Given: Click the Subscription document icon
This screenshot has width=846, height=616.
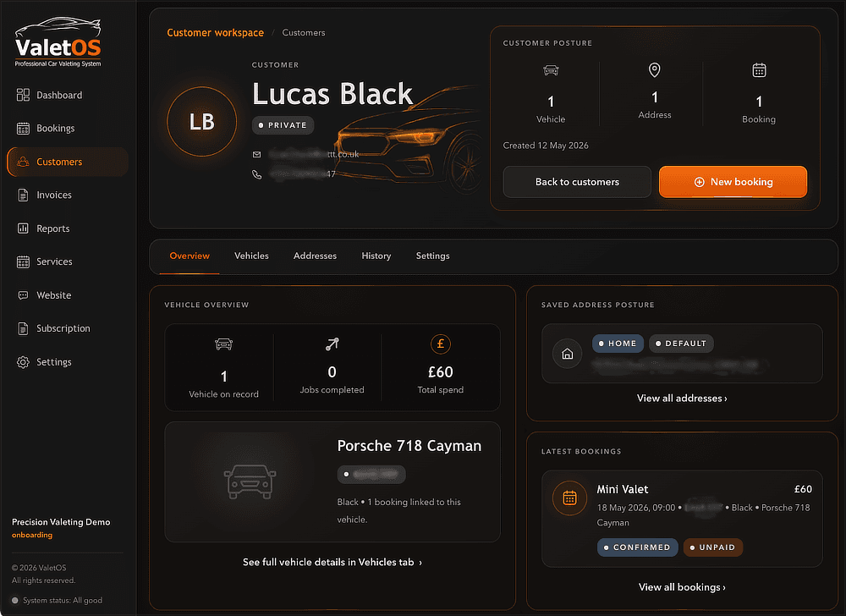Looking at the screenshot, I should 23,328.
